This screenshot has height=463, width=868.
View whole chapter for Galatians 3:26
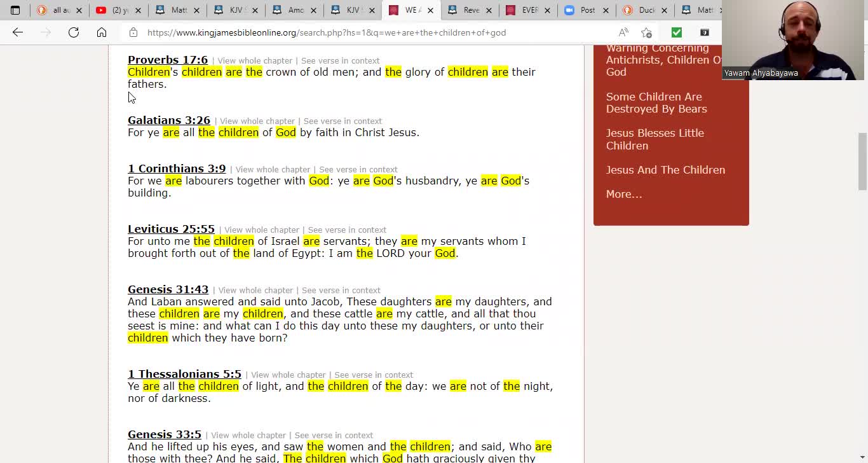[257, 121]
